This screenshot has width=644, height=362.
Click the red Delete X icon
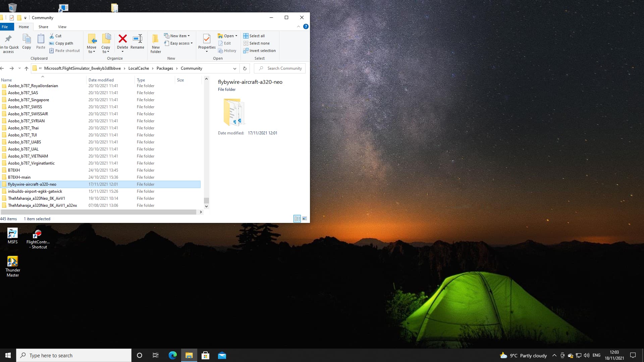point(123,39)
